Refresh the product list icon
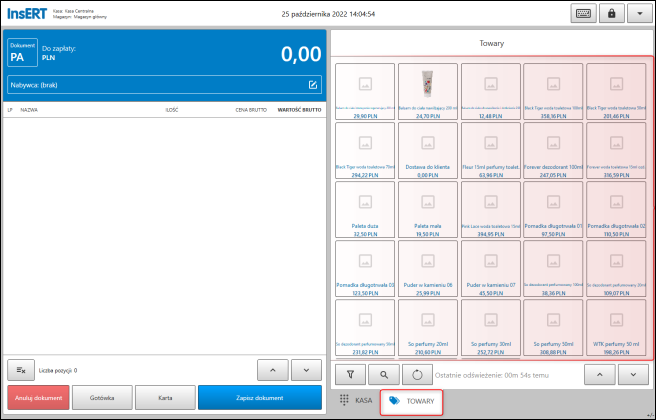 point(417,375)
